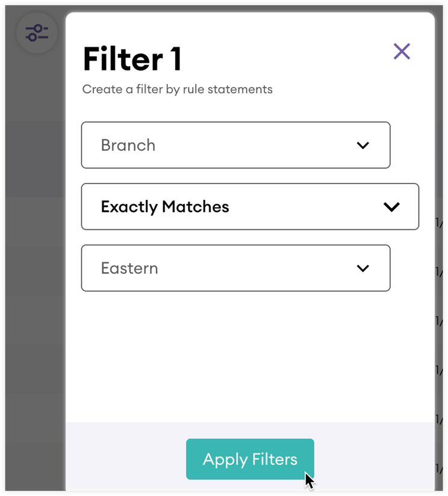Click the Exactly Matches combo box
This screenshot has height=496, width=448.
pos(250,206)
